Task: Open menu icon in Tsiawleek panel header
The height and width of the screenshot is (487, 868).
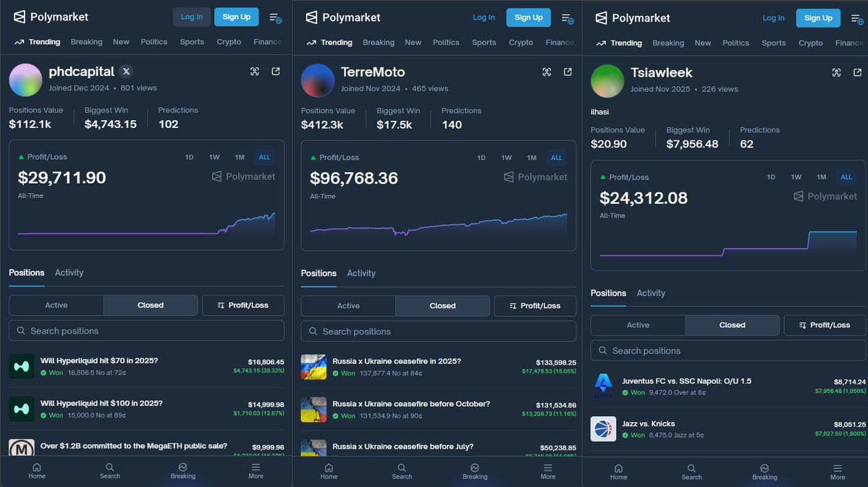Action: (x=857, y=20)
